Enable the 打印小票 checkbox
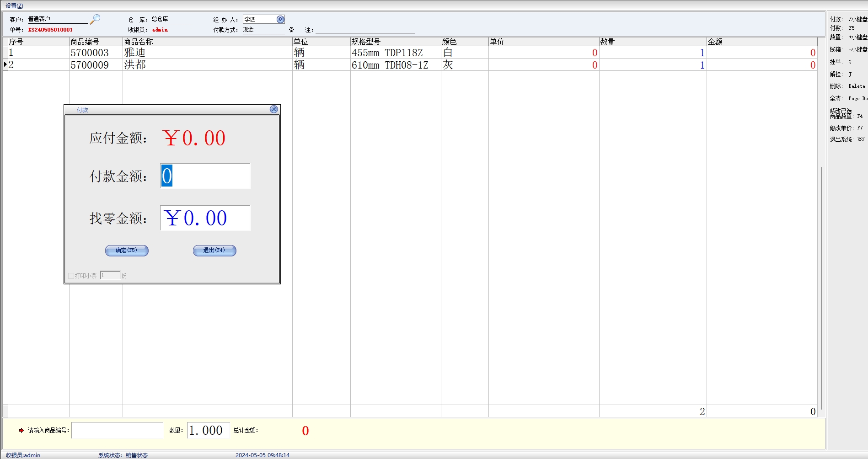The width and height of the screenshot is (868, 459). 71,276
